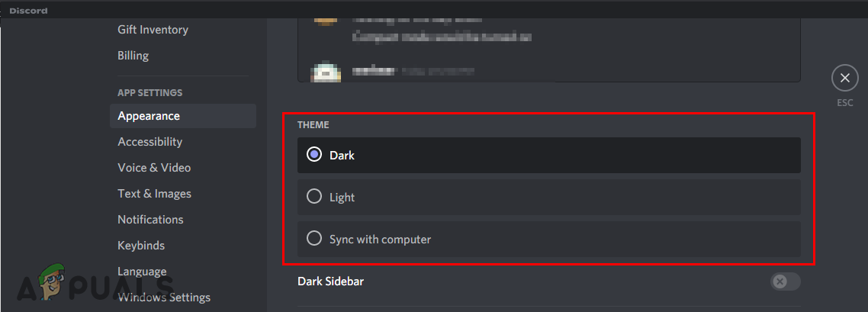This screenshot has height=312, width=868.
Task: Go to Accessibility settings
Action: [x=149, y=142]
